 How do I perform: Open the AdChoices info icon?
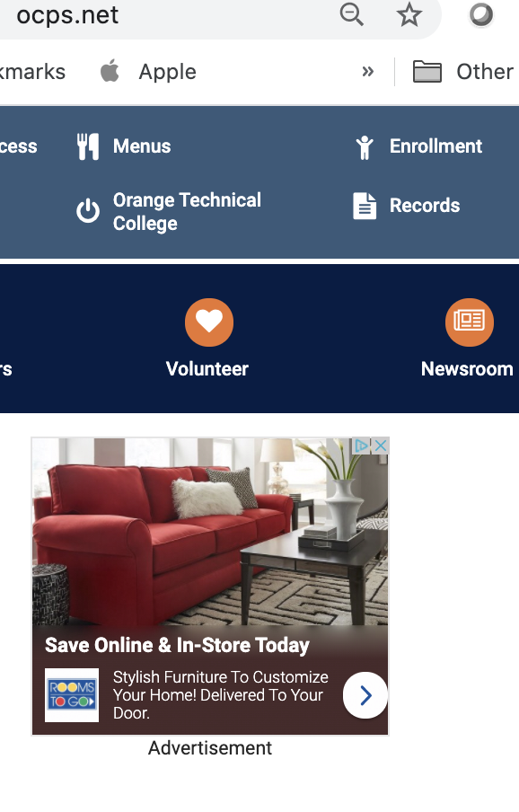click(361, 446)
